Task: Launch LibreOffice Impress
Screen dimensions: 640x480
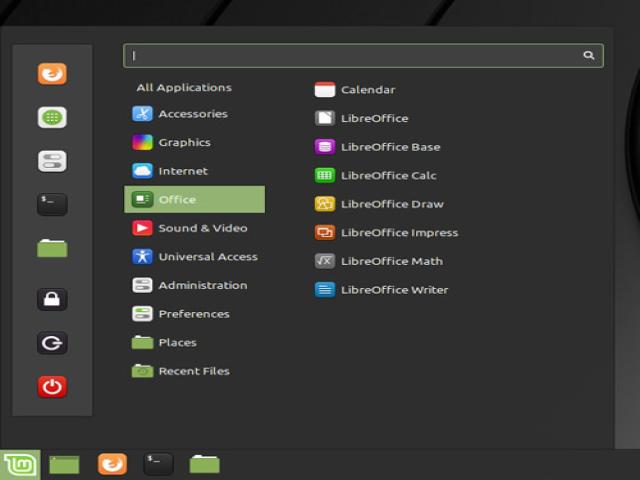Action: tap(386, 233)
